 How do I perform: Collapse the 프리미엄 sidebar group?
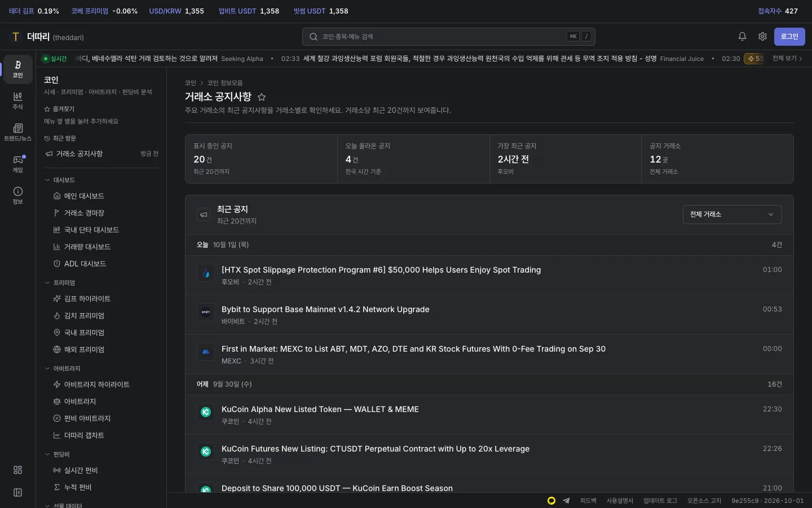coord(60,283)
